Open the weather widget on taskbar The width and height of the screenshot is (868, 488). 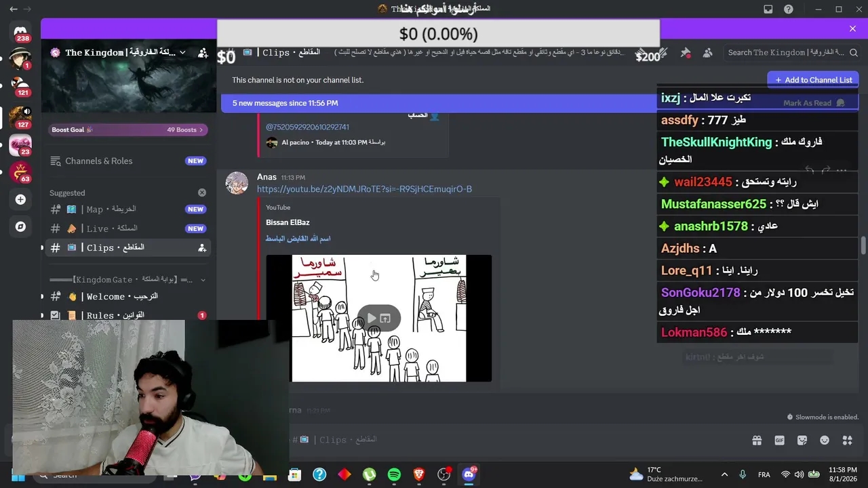[x=665, y=474]
